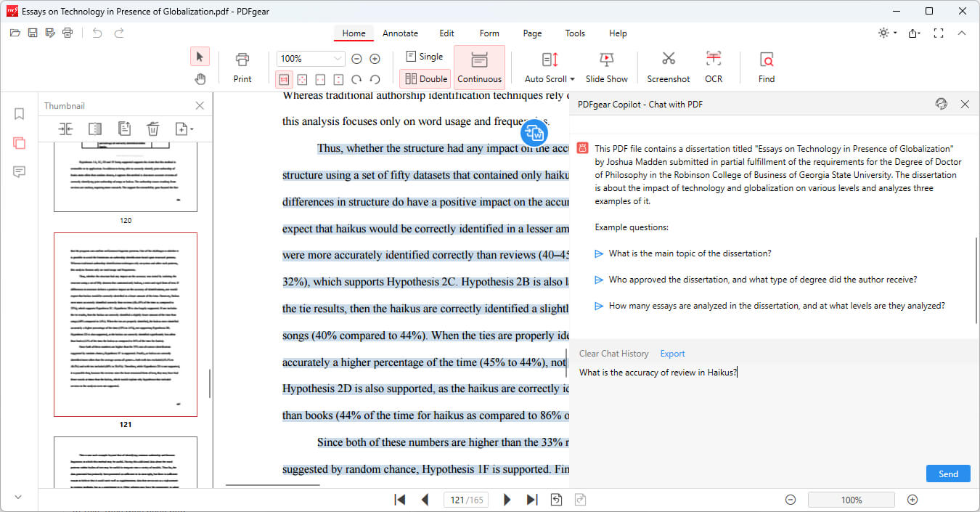
Task: Delete page using thumbnail trash icon
Action: click(x=152, y=129)
